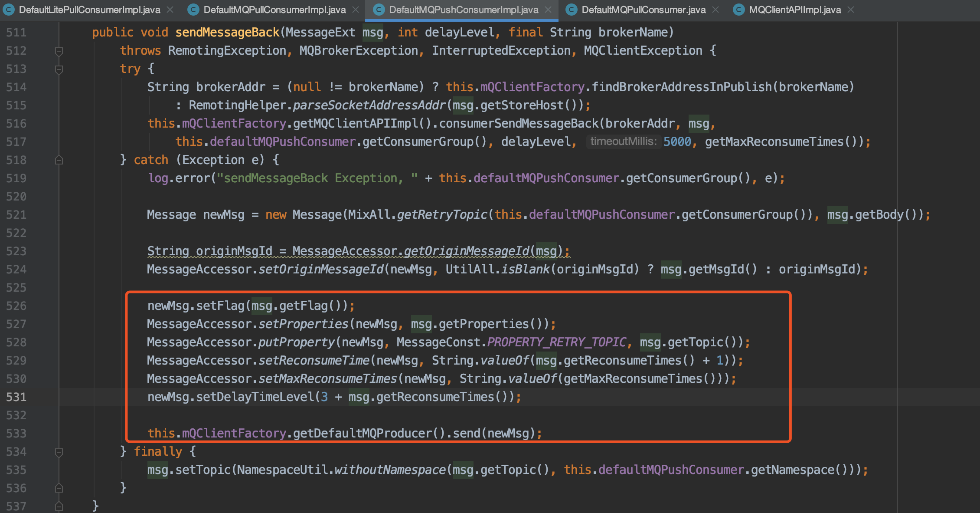This screenshot has height=513, width=980.
Task: Close the DefaultLitePullConsumerImpl.java tab
Action: 170,10
